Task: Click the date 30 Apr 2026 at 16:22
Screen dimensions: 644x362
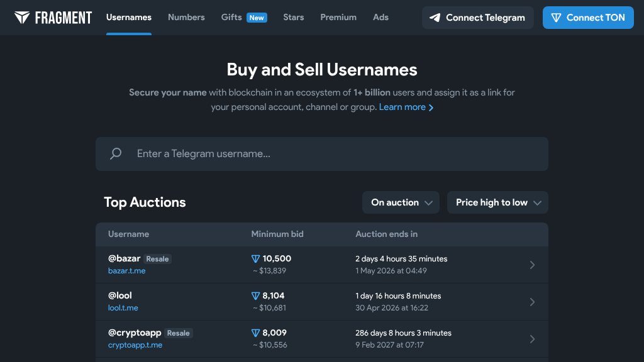Action: 392,308
